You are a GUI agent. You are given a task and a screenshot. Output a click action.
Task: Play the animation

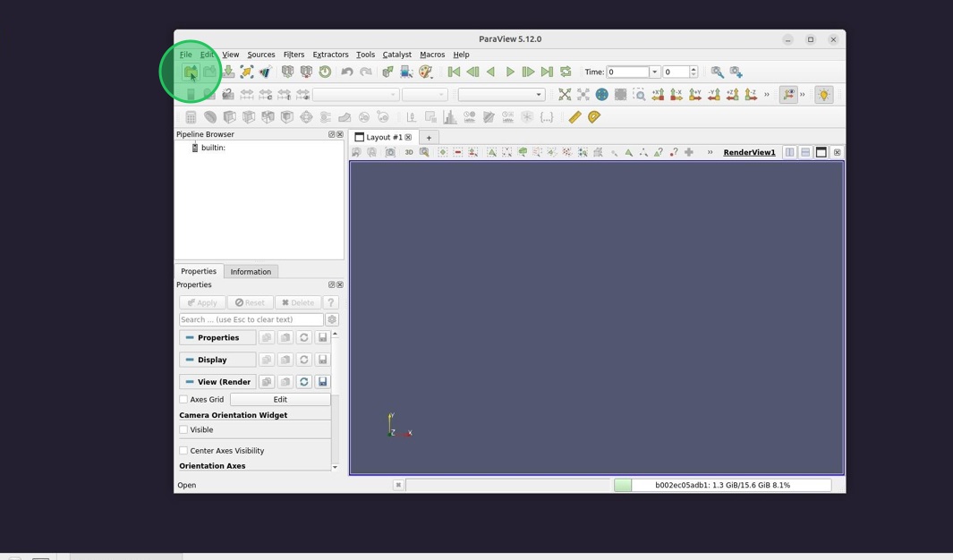click(510, 72)
